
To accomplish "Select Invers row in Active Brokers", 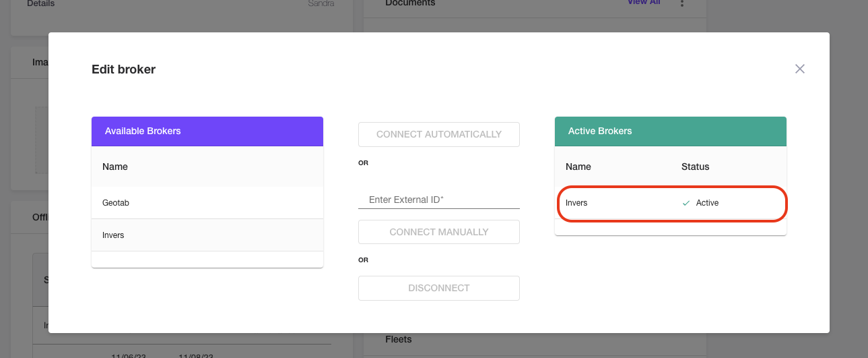I will (x=671, y=203).
